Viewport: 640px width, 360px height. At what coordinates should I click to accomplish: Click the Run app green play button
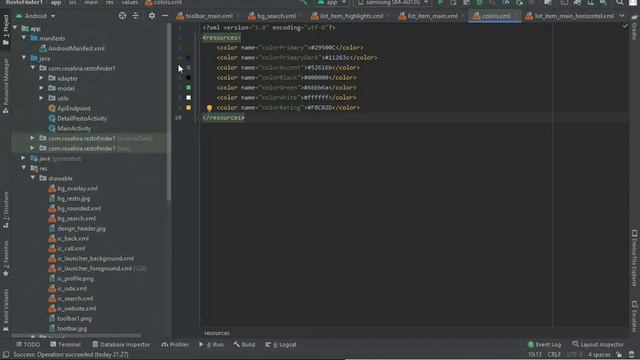pyautogui.click(x=440, y=2)
